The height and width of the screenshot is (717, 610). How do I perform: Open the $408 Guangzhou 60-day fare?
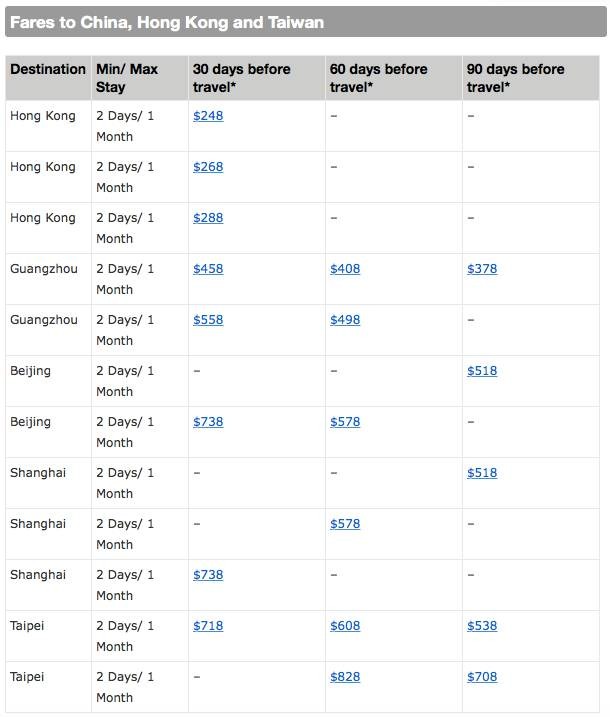point(345,269)
